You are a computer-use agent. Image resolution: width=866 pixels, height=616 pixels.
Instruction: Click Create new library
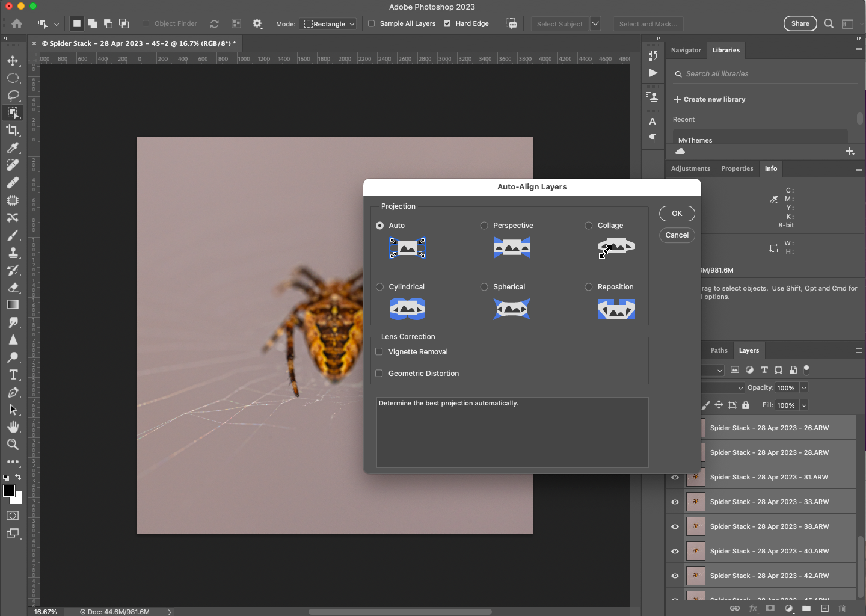710,99
